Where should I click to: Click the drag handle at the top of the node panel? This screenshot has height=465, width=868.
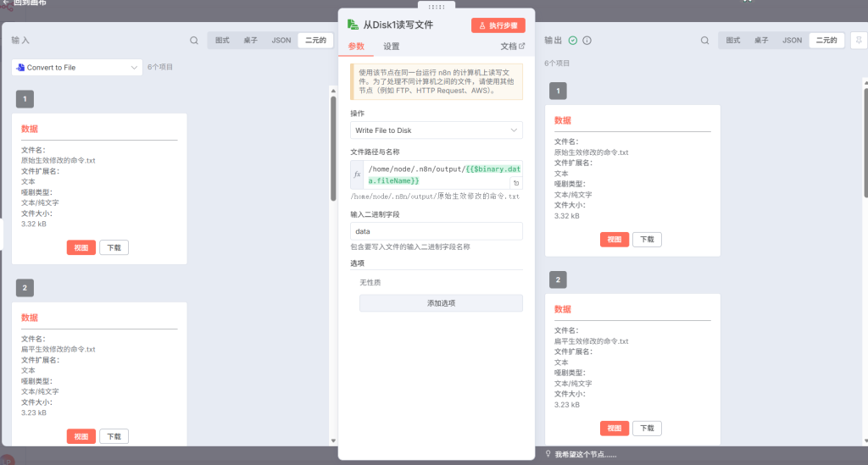pyautogui.click(x=437, y=6)
